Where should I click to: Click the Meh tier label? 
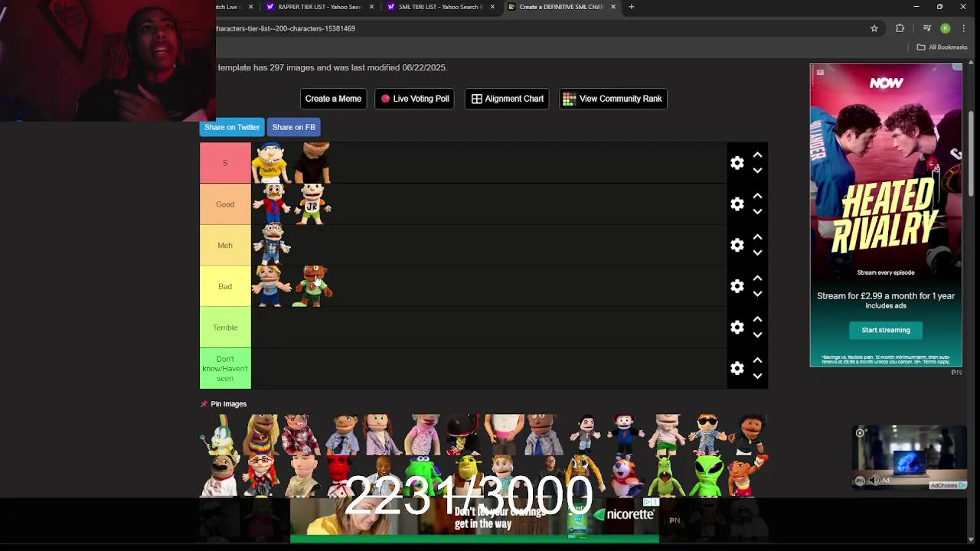pos(225,245)
